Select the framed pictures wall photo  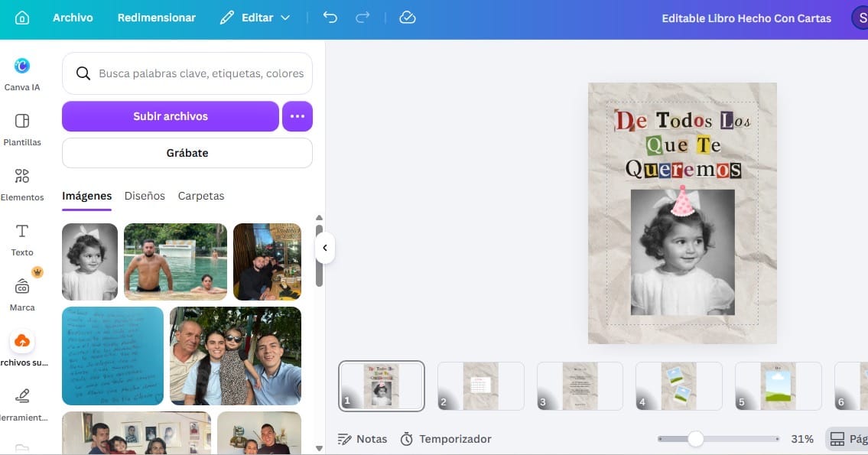click(136, 433)
